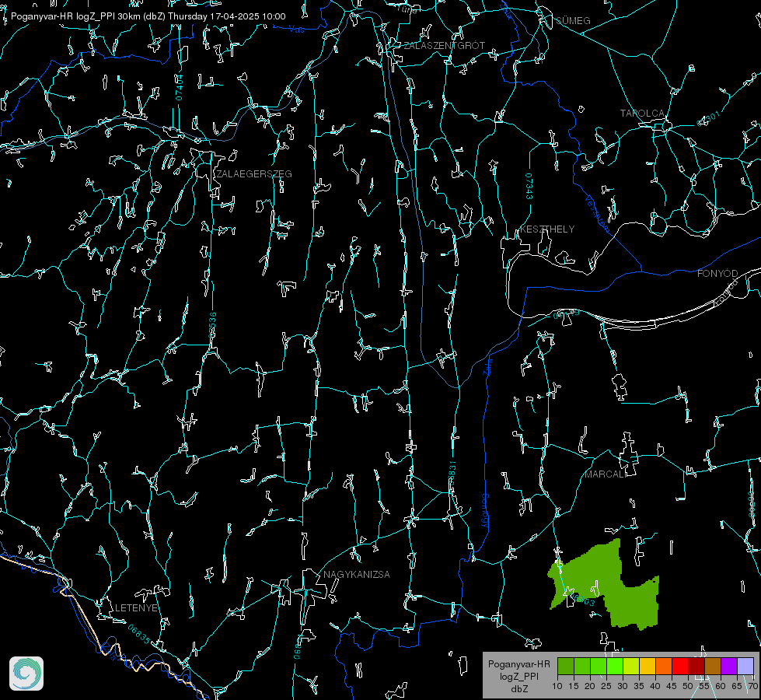This screenshot has height=700, width=761.
Task: Select the 30–35 dBZ yellow-green swatch
Action: pyautogui.click(x=631, y=666)
